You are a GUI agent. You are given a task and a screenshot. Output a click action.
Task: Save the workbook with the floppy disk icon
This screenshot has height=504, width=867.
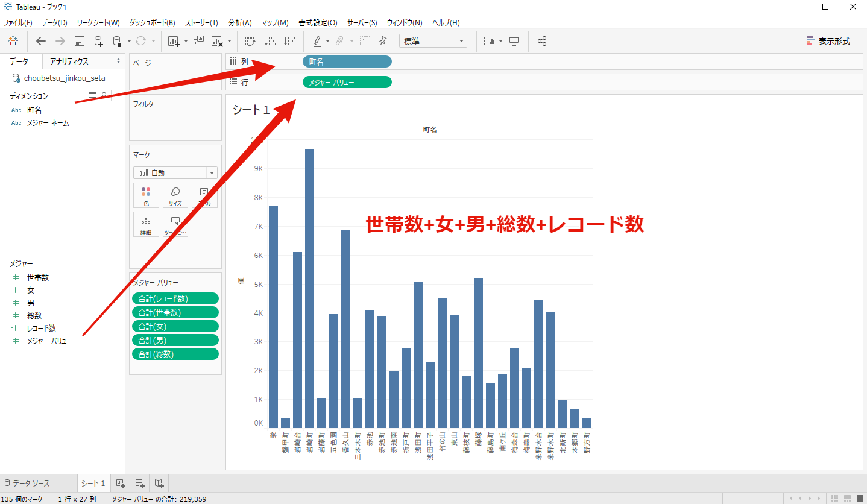(79, 41)
